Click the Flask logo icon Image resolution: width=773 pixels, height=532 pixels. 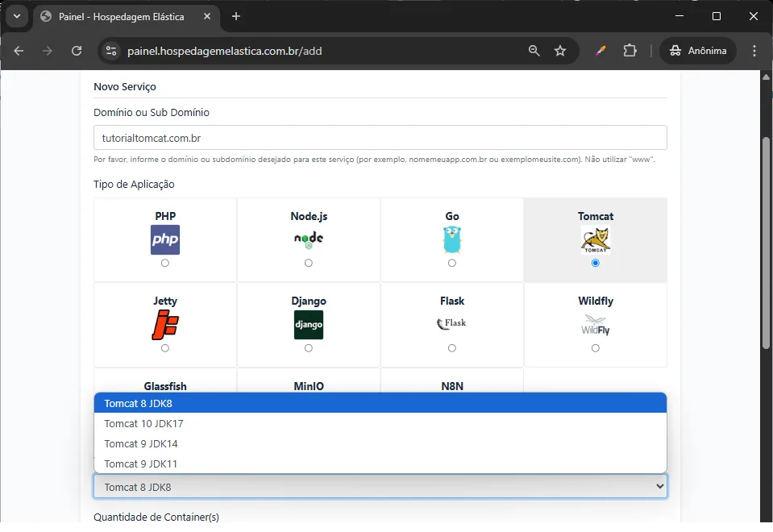coord(452,323)
